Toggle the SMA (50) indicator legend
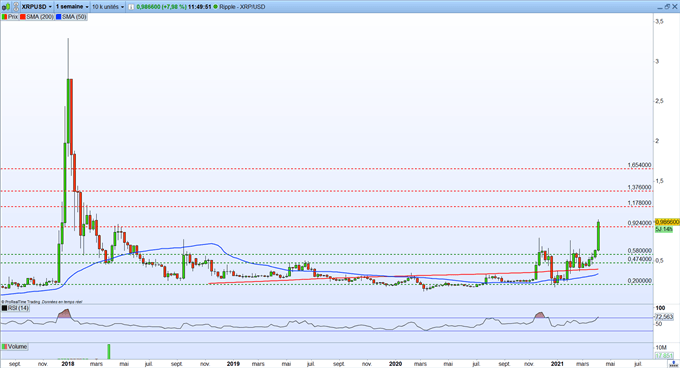This screenshot has height=368, width=680. (71, 17)
